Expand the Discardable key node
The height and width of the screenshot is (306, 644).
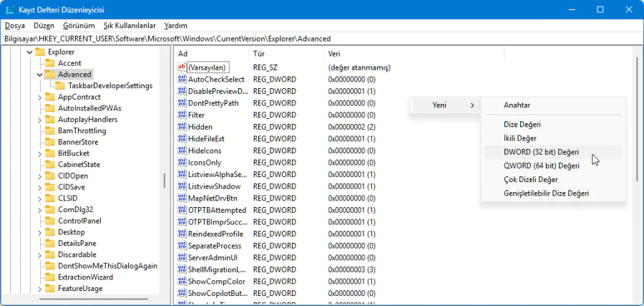[x=40, y=254]
